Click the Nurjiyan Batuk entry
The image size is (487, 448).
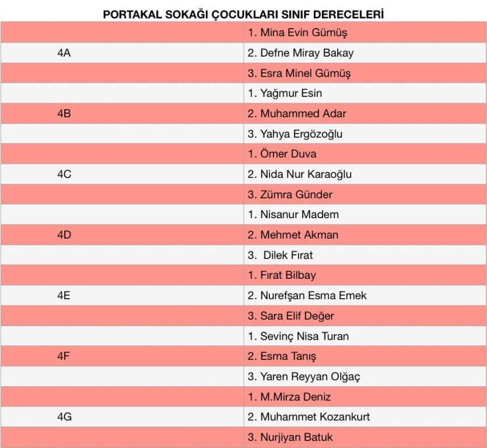[x=290, y=437]
